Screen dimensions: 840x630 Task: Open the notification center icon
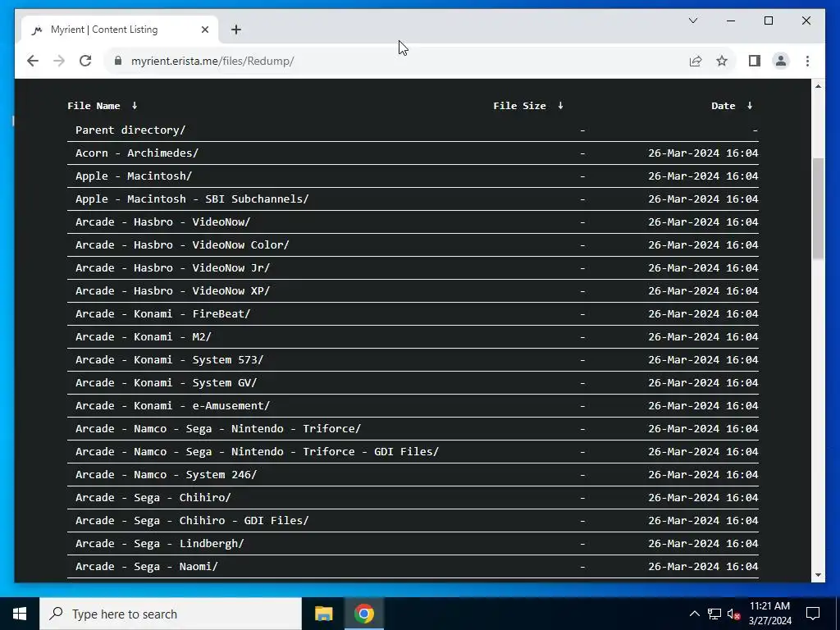click(x=813, y=614)
